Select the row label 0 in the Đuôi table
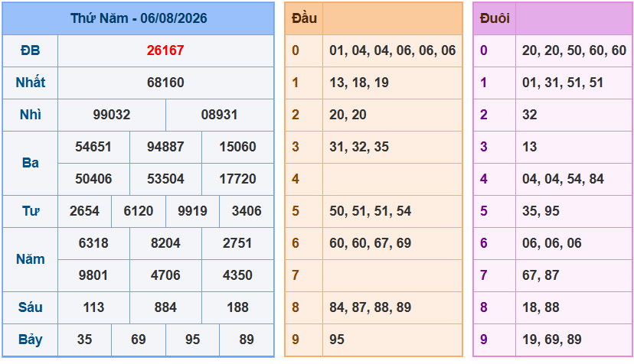Screen dimensions: 634x364 pyautogui.click(x=484, y=50)
